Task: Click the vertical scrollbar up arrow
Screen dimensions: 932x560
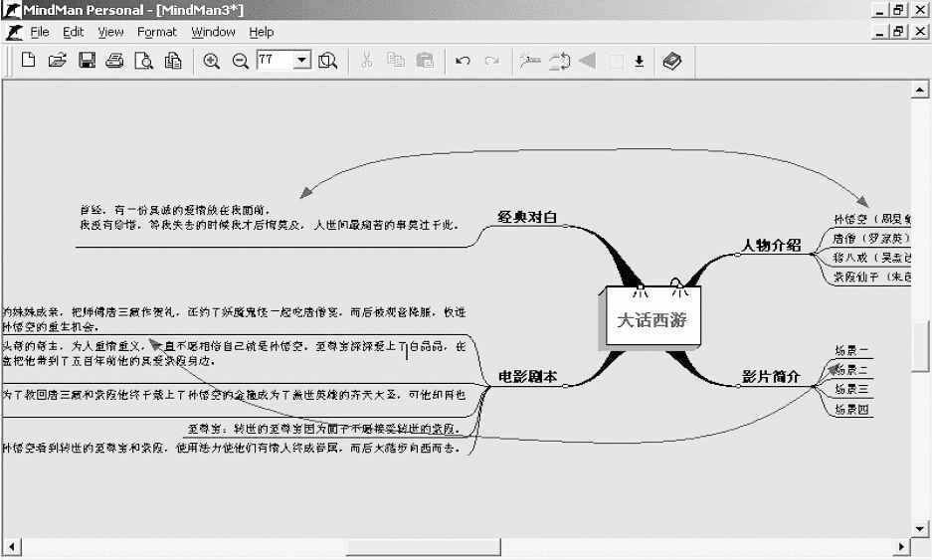Action: (x=919, y=90)
